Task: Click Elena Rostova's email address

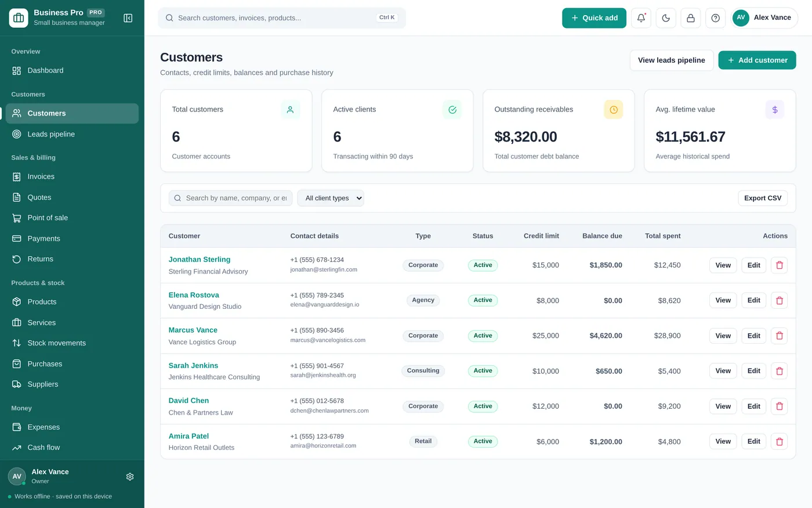Action: [x=325, y=305]
